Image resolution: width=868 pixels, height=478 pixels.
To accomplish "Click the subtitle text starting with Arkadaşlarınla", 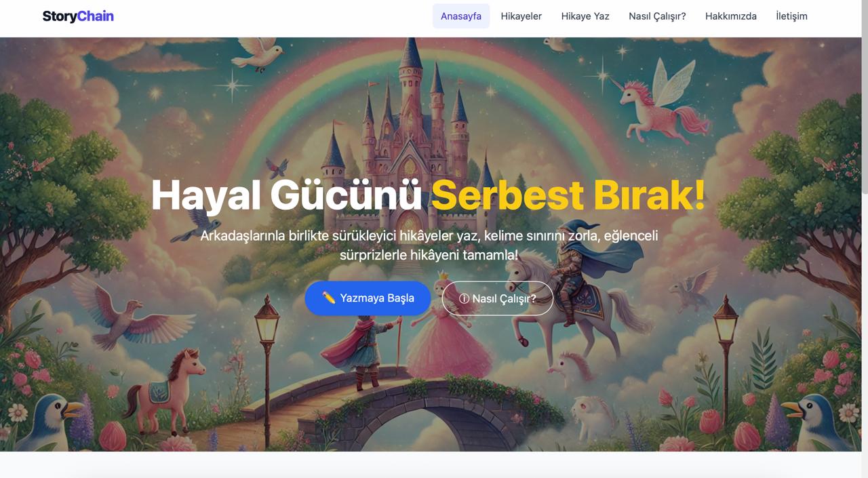I will 429,245.
